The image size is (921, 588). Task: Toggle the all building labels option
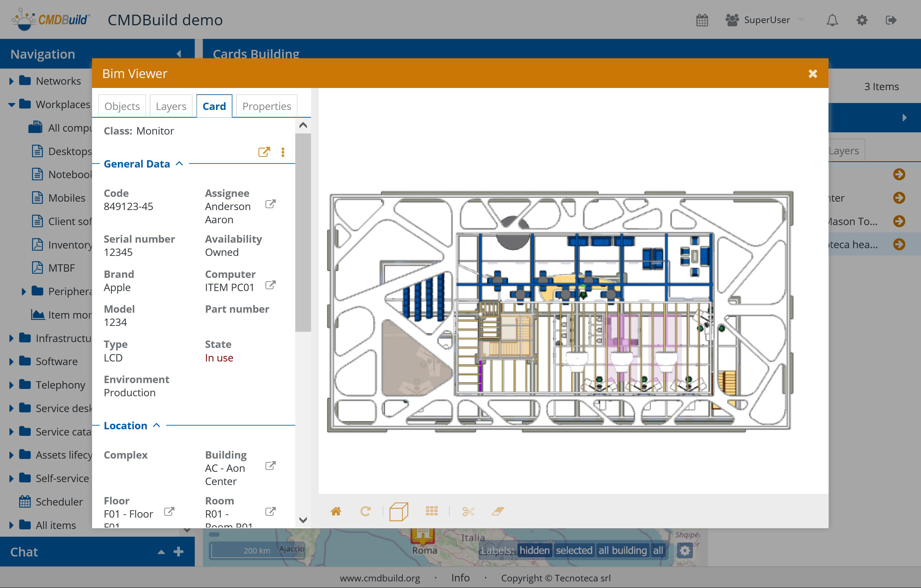622,550
